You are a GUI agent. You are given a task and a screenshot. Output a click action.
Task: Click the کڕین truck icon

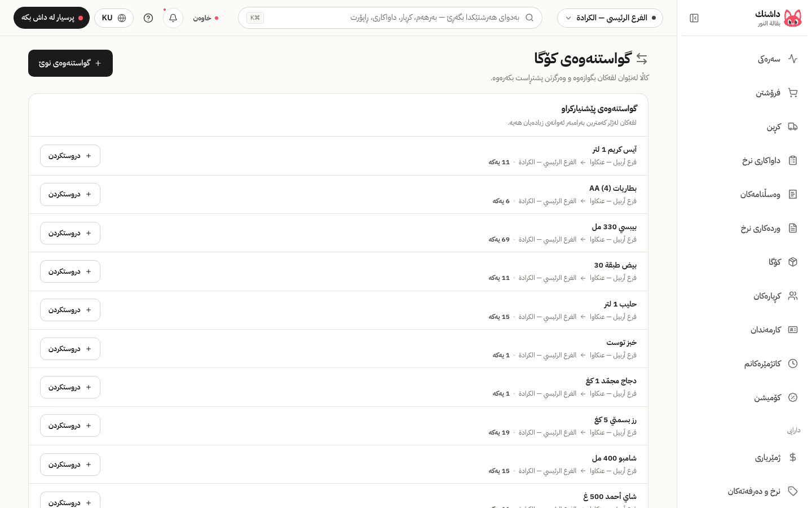pyautogui.click(x=793, y=126)
